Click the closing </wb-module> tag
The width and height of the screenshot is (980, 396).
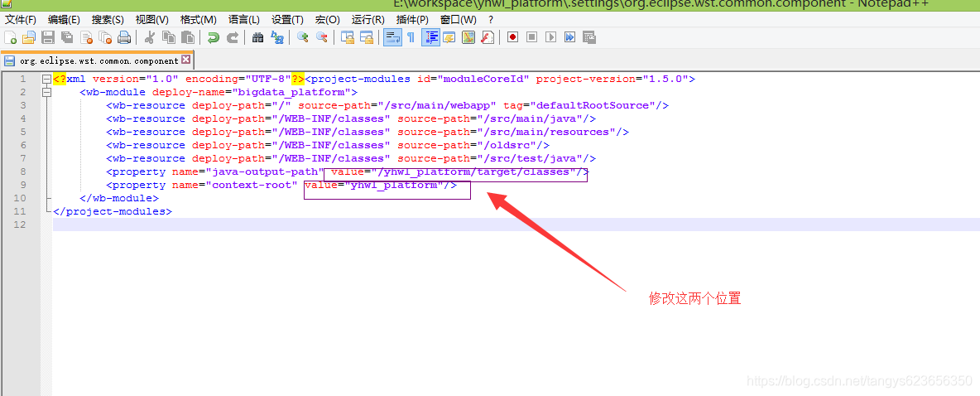pos(118,198)
